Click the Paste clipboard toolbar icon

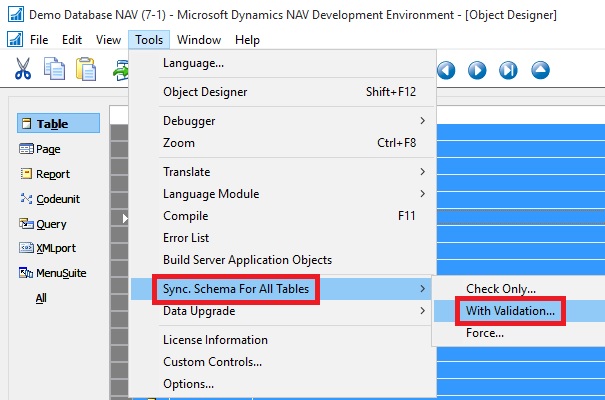tap(86, 70)
